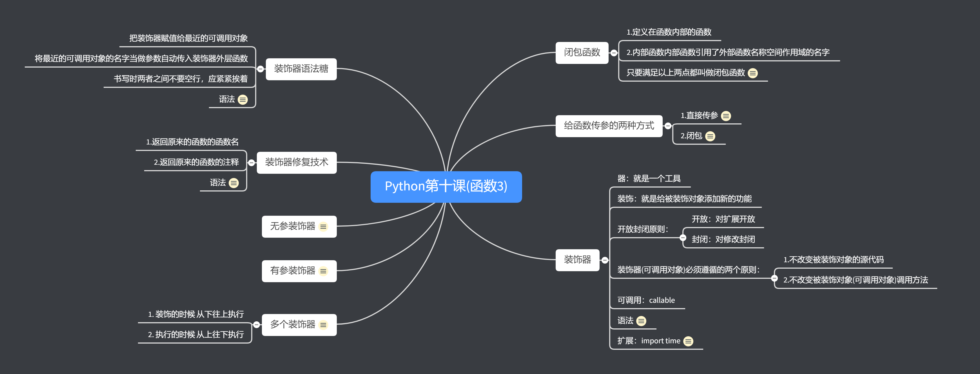Collapse the 多个装饰器 branch
980x374 pixels.
click(x=257, y=324)
